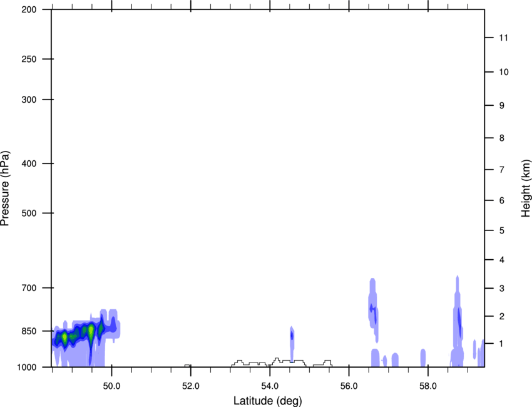
Task: Click the 200 pressure tick label
Action: coord(29,9)
